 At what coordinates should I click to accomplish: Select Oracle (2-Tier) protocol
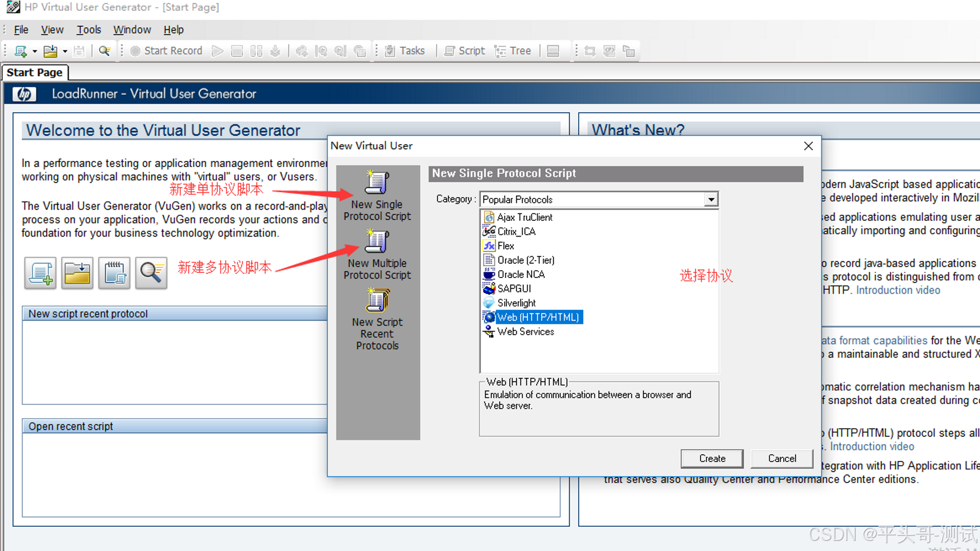[519, 260]
